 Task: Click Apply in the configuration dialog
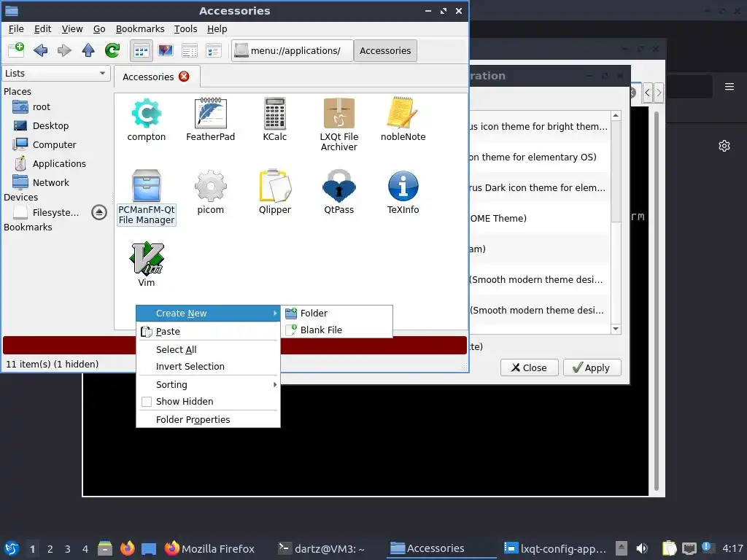tap(592, 367)
